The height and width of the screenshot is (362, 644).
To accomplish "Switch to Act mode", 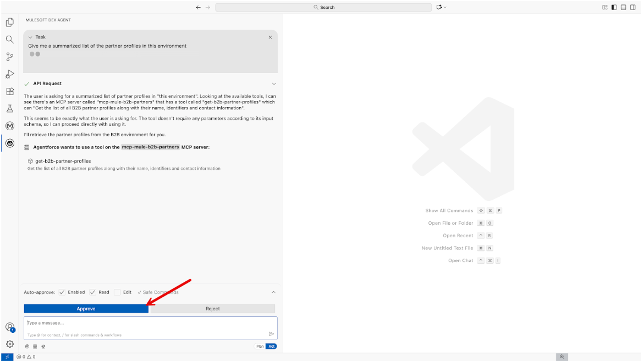I will tap(271, 347).
